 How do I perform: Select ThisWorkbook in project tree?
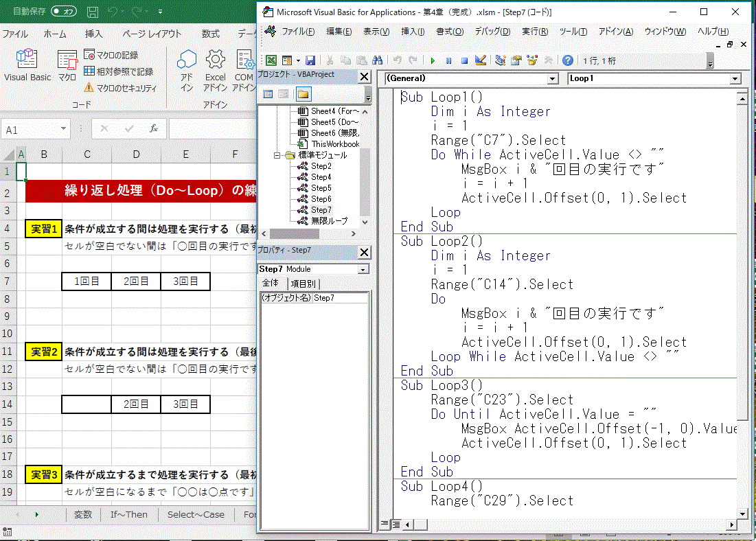coord(335,143)
